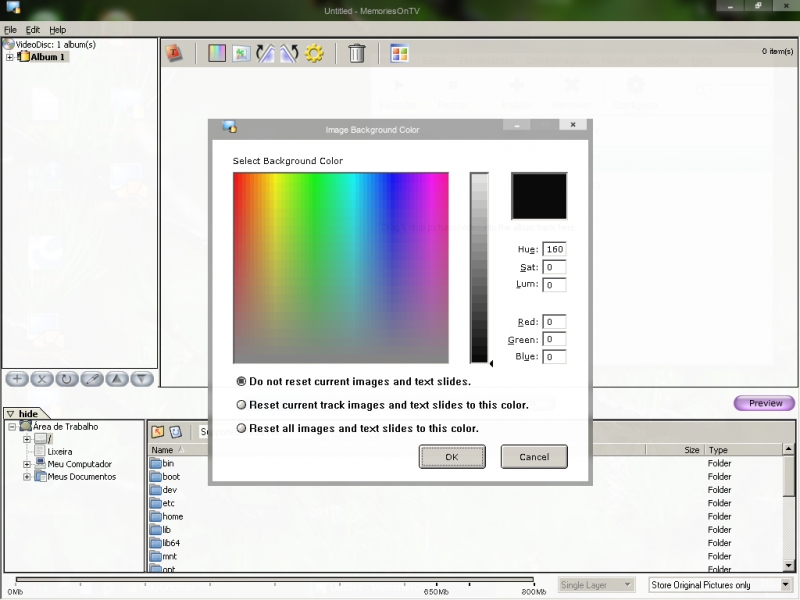Select 'Reset current track images' radio option

pos(241,405)
